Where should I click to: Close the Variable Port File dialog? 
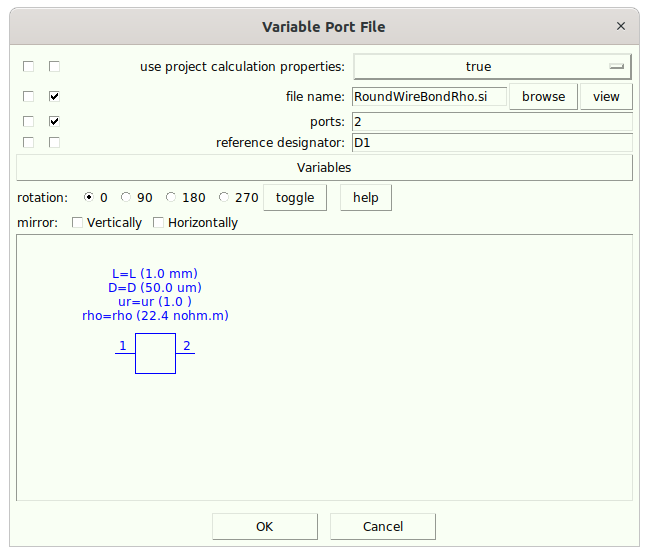click(x=620, y=26)
